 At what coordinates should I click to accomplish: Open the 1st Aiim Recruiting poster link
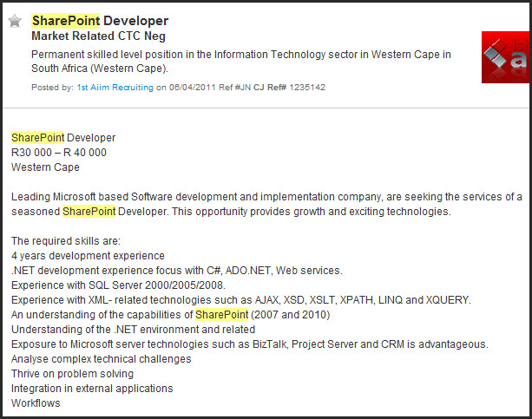115,88
